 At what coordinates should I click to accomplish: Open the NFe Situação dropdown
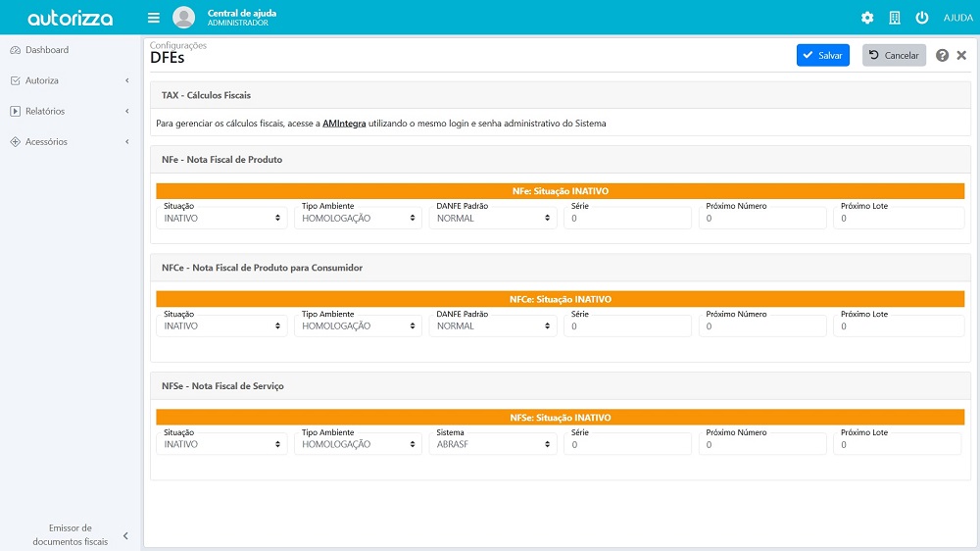pos(221,219)
